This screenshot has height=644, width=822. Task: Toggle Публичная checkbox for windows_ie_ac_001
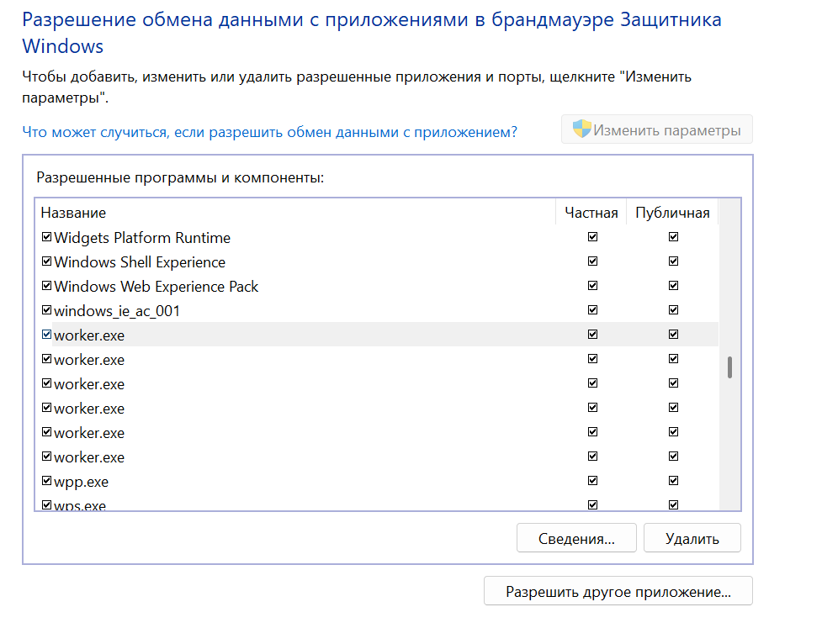(673, 309)
